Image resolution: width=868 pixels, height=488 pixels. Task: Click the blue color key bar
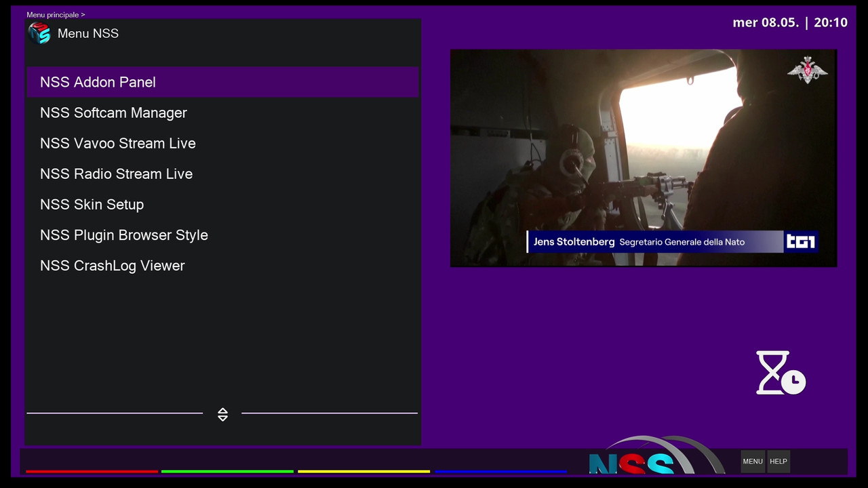point(500,471)
